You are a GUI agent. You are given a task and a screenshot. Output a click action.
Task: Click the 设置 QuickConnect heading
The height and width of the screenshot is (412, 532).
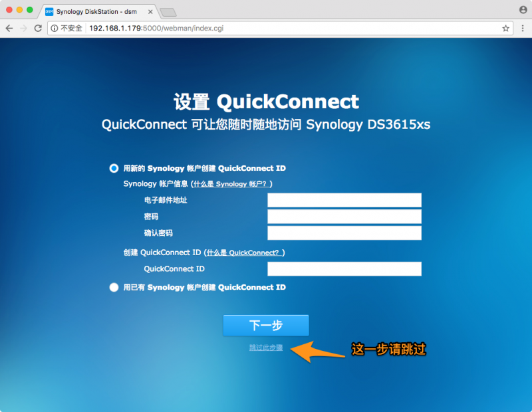pos(267,102)
